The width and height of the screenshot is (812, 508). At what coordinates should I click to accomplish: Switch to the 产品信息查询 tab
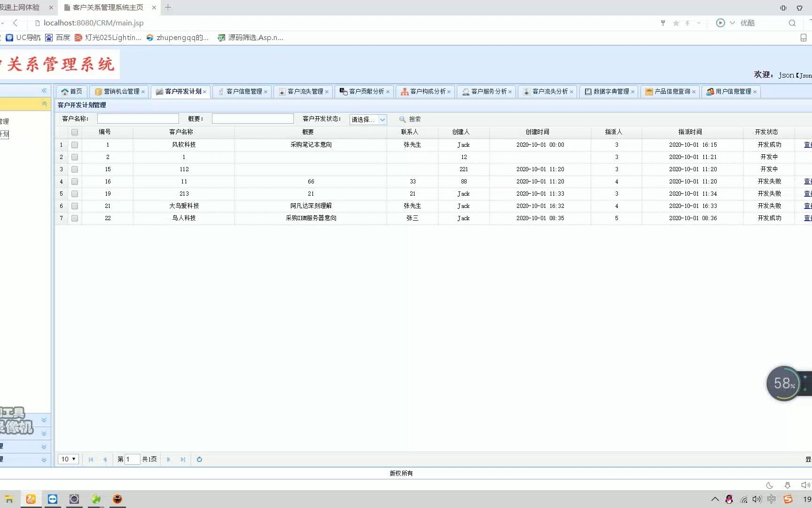pos(672,91)
